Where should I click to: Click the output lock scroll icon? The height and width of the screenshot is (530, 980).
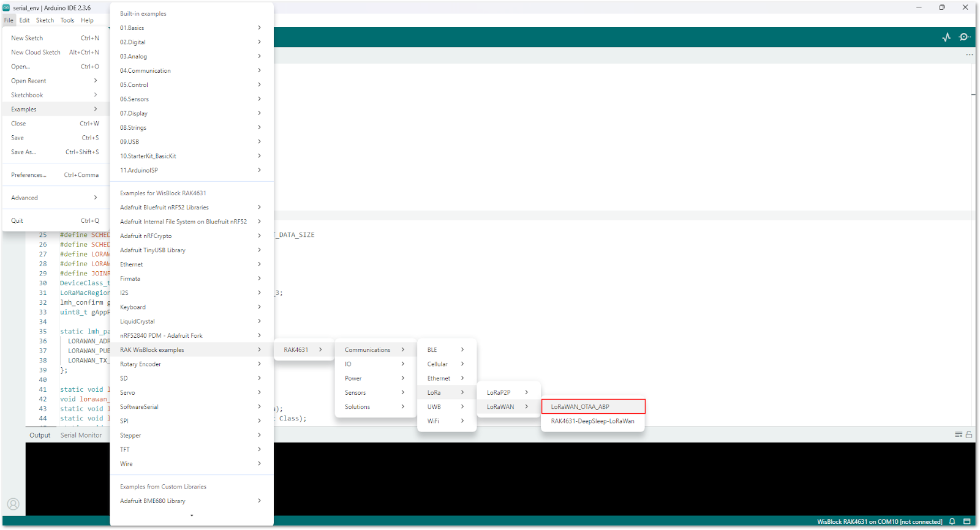click(x=969, y=435)
